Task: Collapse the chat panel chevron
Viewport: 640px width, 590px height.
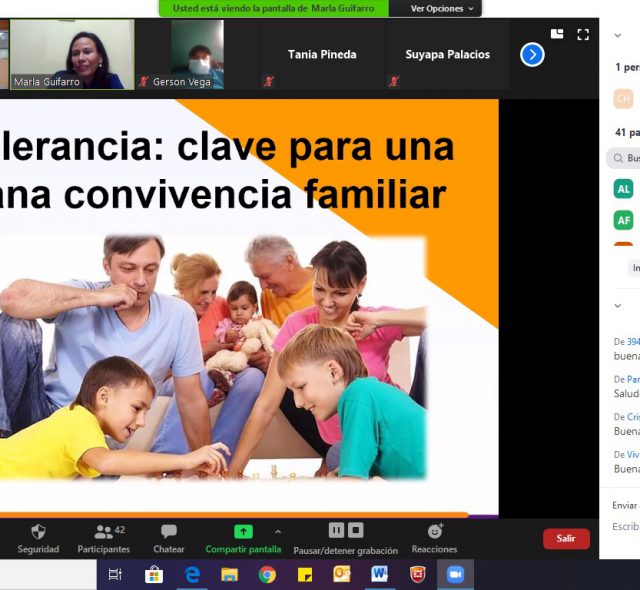Action: point(617,306)
